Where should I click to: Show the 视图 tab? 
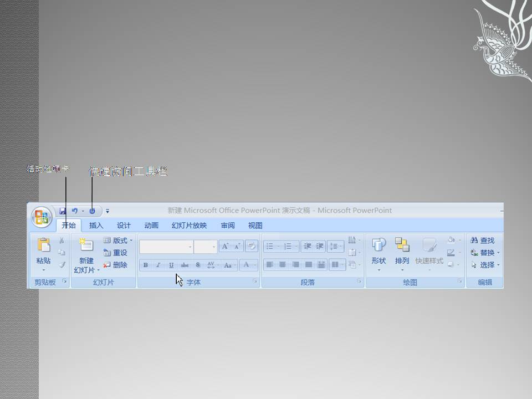pyautogui.click(x=255, y=226)
